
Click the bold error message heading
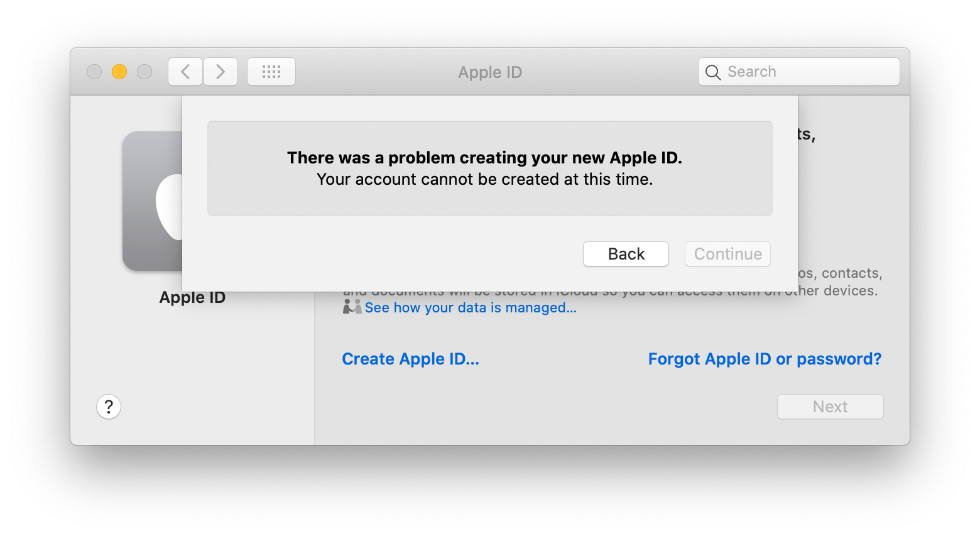[484, 158]
